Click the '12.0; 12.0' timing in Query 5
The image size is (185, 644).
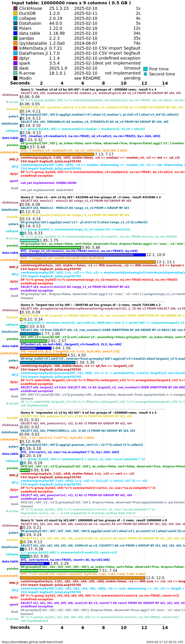pos(155,578)
